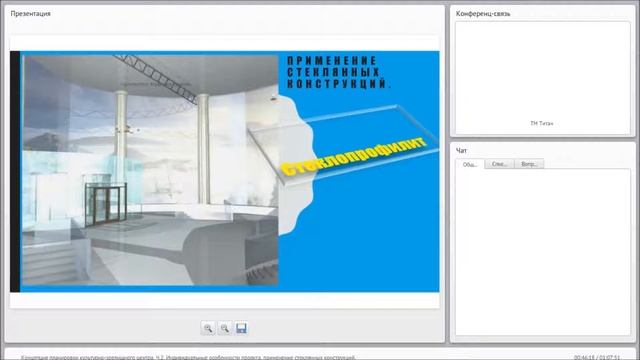This screenshot has width=640, height=360.
Task: Click the webinar title text in bottom bar
Action: [188, 358]
